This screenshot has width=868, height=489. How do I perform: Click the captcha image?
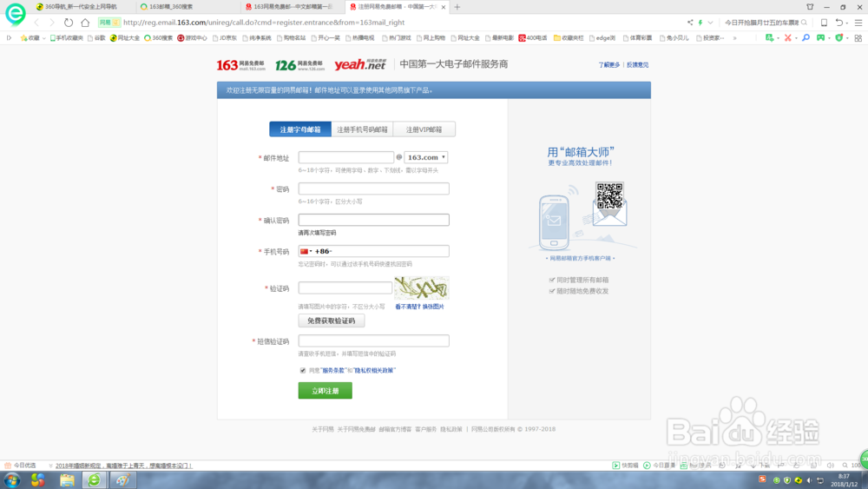click(x=422, y=288)
